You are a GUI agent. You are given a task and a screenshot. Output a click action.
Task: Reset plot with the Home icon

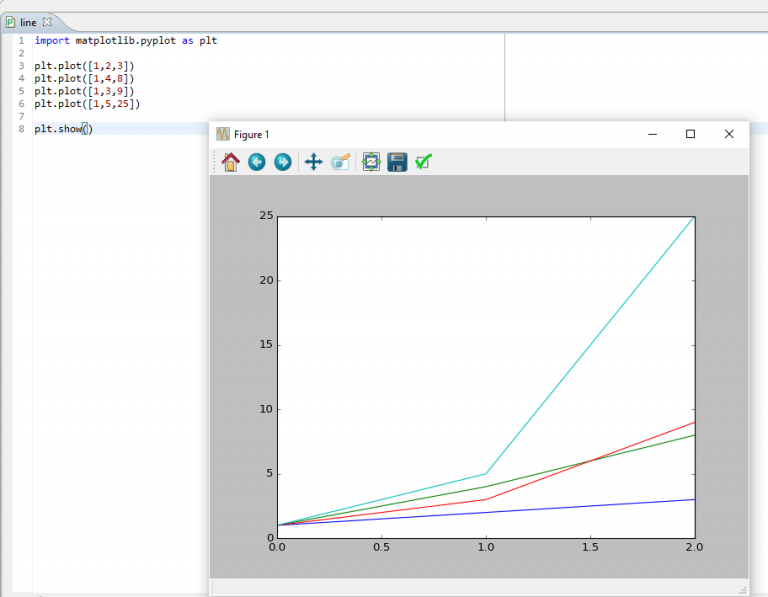[x=231, y=162]
